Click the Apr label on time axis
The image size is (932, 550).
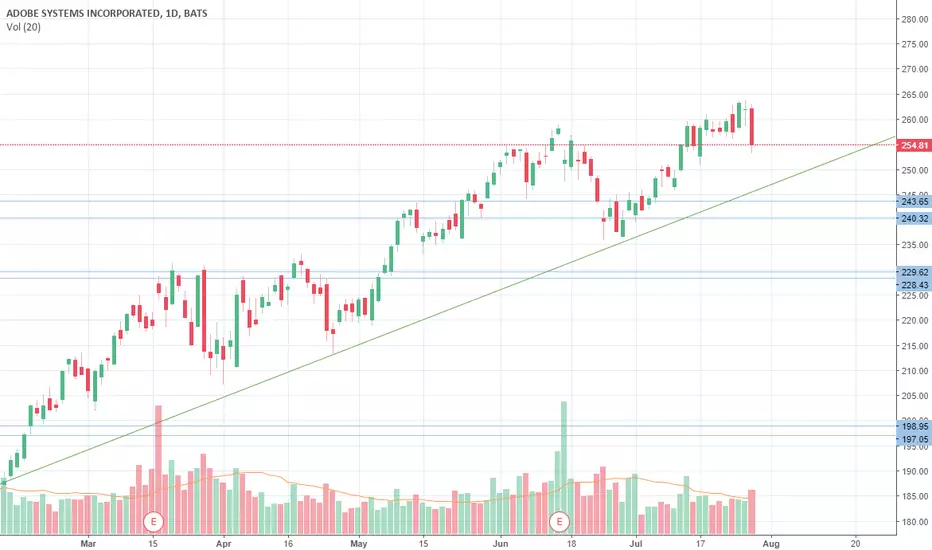tap(223, 543)
